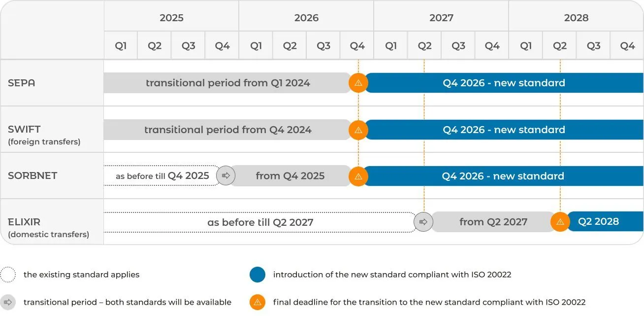Click the blue 'Q2 2028' bar
This screenshot has height=316, width=644.
(605, 222)
